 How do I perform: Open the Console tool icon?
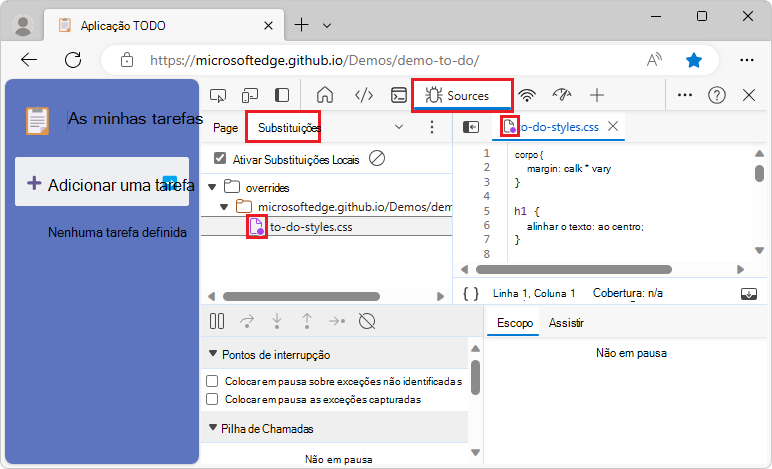pos(398,95)
